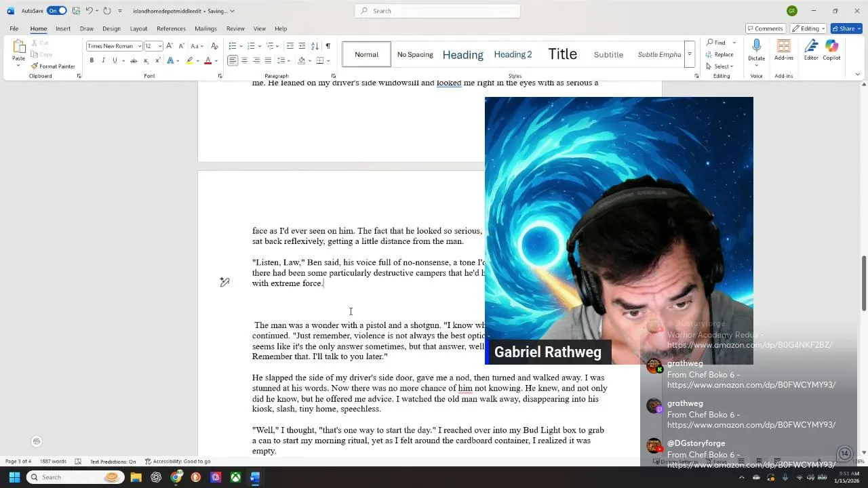The height and width of the screenshot is (488, 868).
Task: Center align the paragraph
Action: [244, 60]
